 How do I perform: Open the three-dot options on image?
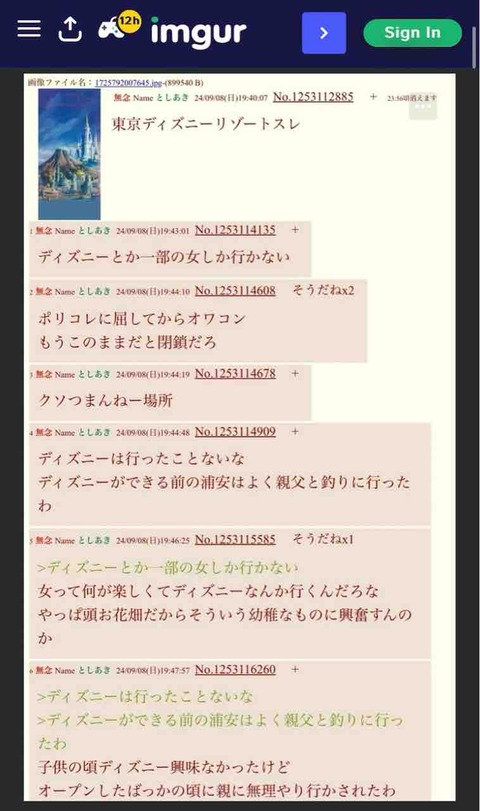coord(423,107)
